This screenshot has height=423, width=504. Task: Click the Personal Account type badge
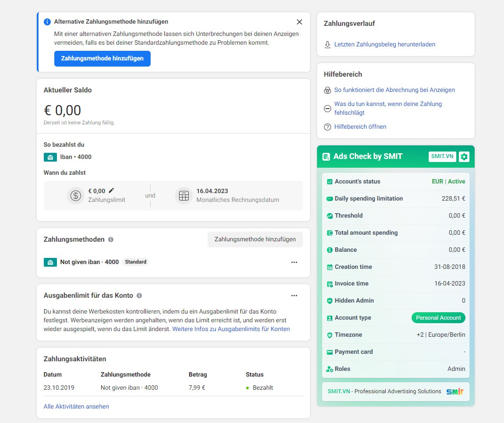pyautogui.click(x=438, y=318)
